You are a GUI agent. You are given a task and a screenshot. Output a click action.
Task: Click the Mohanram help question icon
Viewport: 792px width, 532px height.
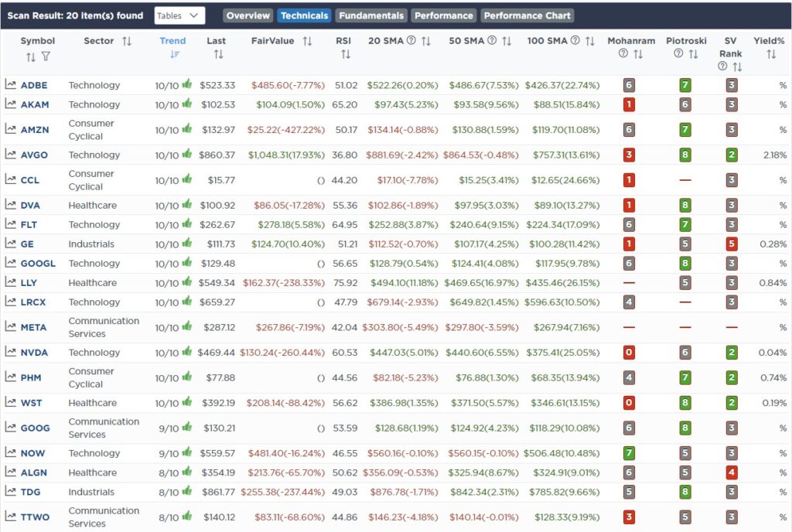tap(623, 53)
